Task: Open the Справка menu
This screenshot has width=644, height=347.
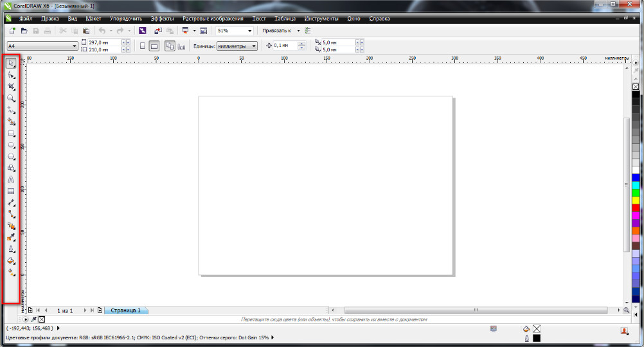Action: (379, 19)
